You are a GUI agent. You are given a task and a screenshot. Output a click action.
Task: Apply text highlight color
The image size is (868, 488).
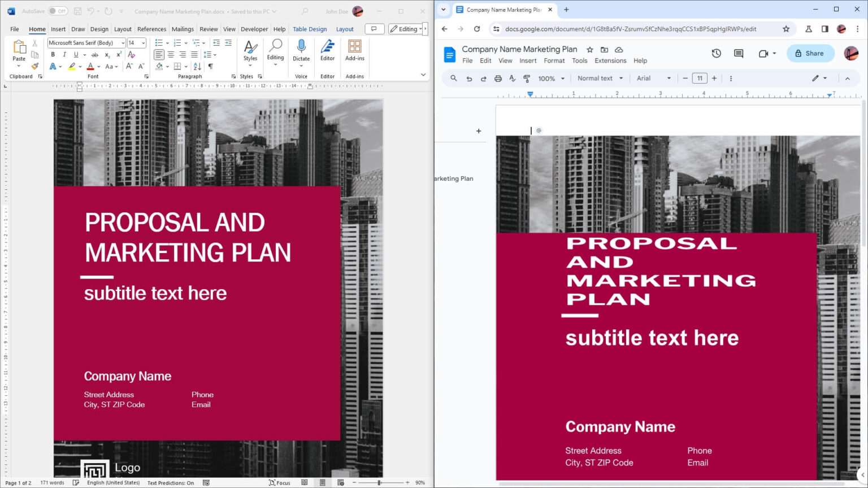pos(72,66)
